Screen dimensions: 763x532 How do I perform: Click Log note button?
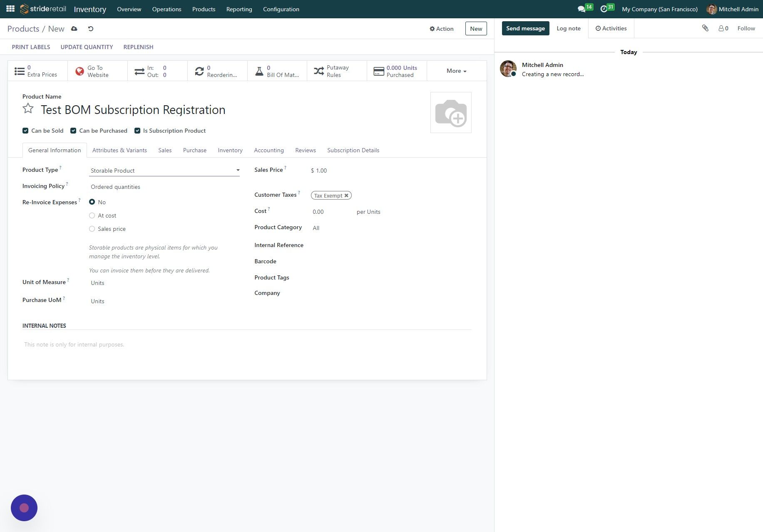click(x=569, y=28)
